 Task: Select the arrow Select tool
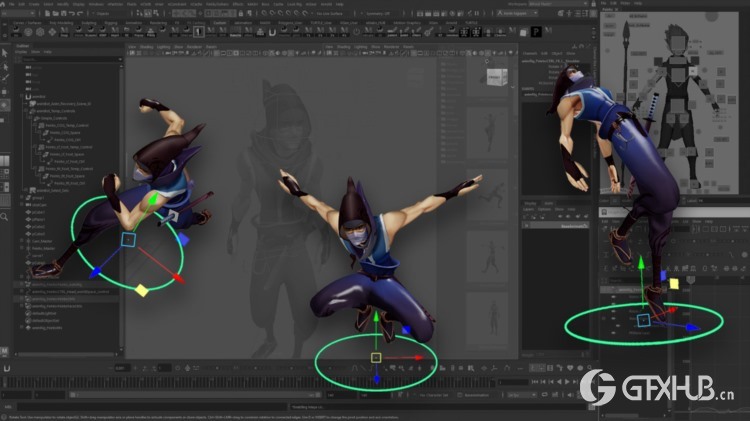point(5,53)
